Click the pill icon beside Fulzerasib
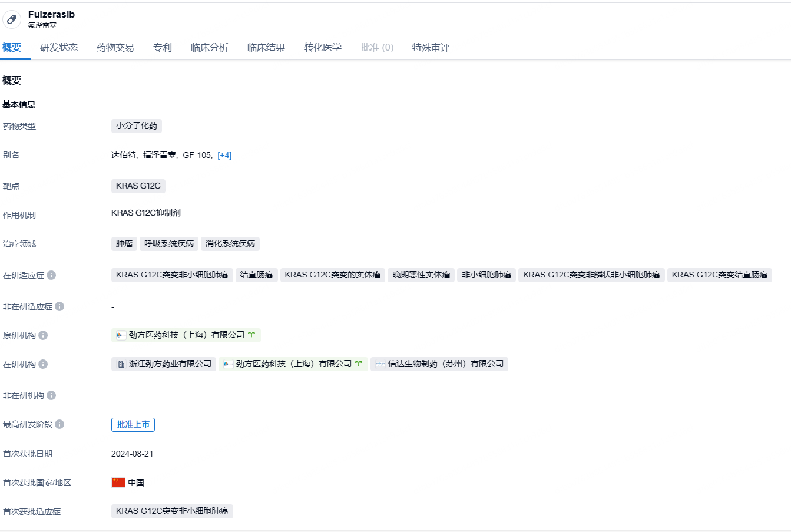 point(12,19)
